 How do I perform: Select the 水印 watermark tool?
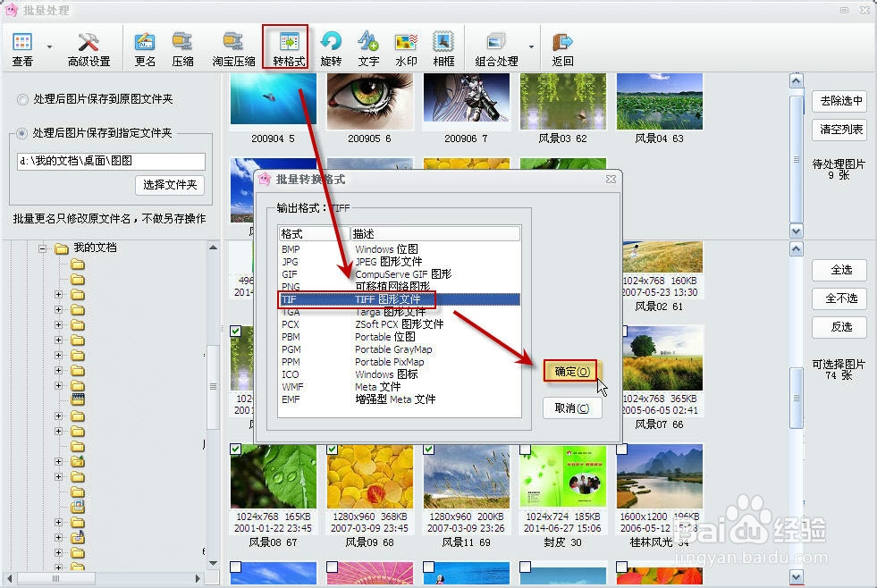click(406, 48)
